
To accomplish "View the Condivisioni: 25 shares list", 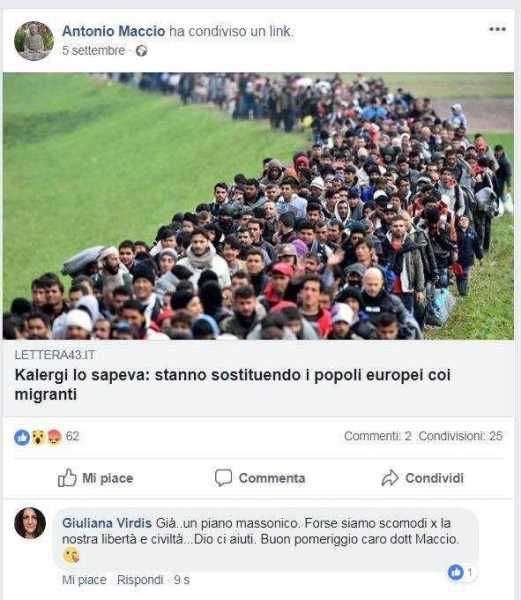I will pyautogui.click(x=461, y=436).
